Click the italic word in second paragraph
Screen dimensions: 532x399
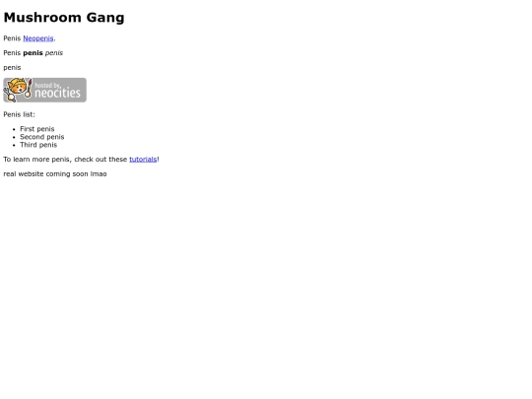[54, 53]
